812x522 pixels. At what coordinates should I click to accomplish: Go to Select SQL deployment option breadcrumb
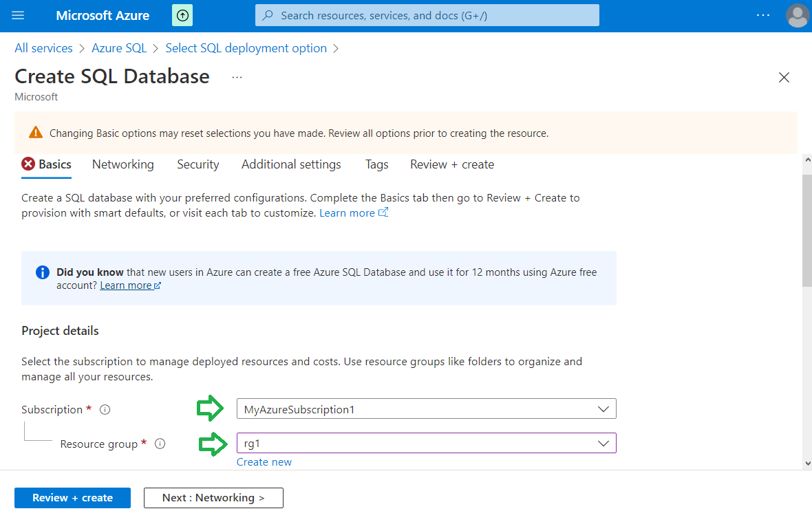pos(246,48)
